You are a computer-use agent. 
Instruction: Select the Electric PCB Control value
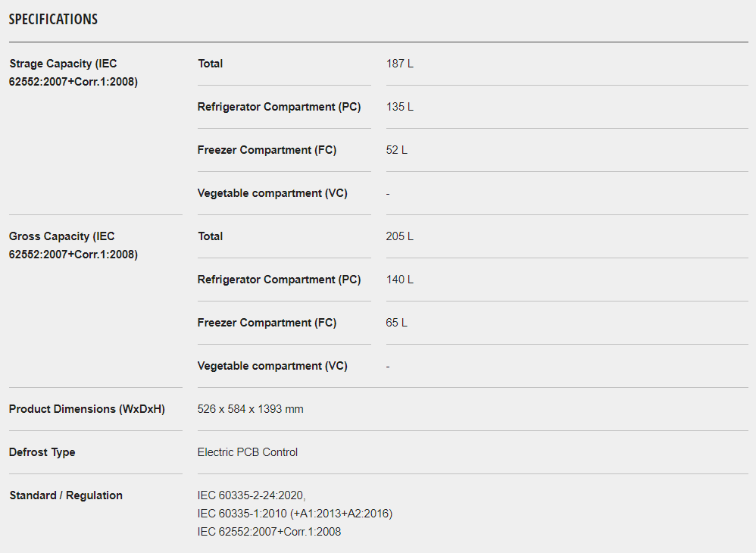tap(247, 452)
